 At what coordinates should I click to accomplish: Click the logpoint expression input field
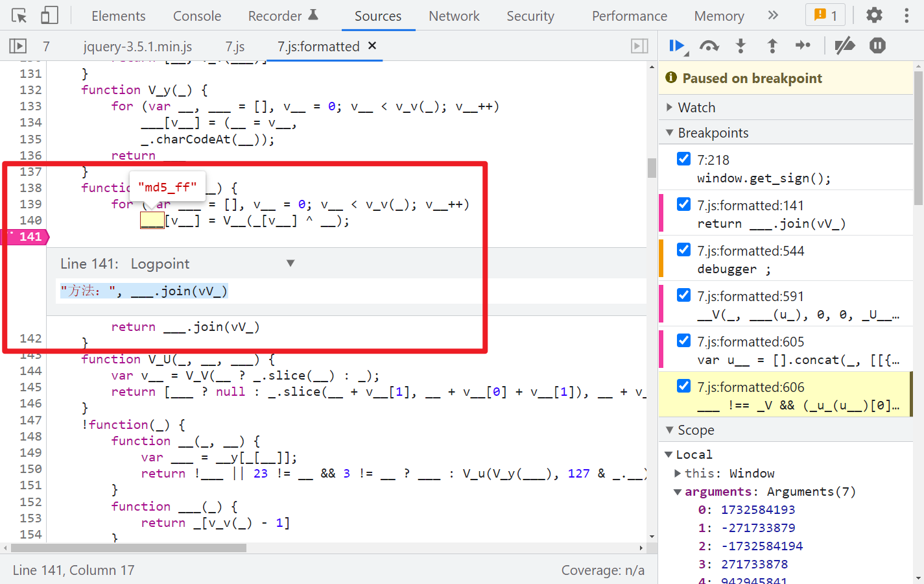coord(350,291)
